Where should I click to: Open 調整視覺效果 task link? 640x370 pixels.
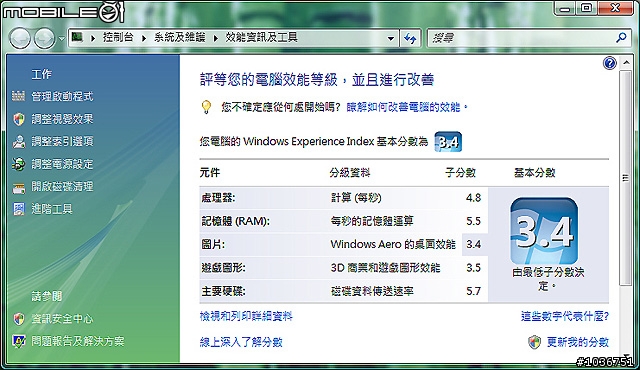62,119
